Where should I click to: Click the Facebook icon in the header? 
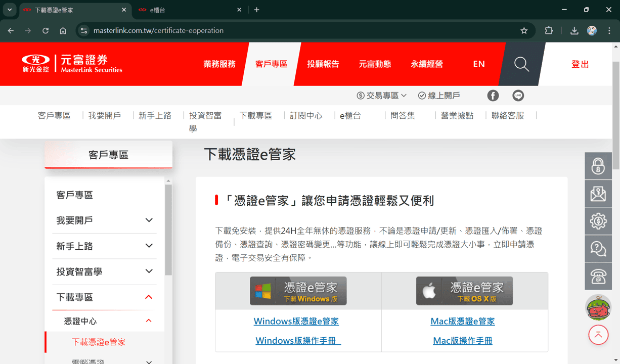click(493, 96)
